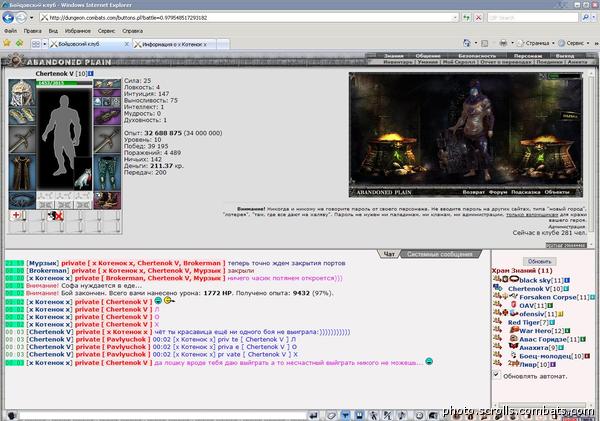Select the right-hand sword slot
This screenshot has height=421, width=600.
107,140
